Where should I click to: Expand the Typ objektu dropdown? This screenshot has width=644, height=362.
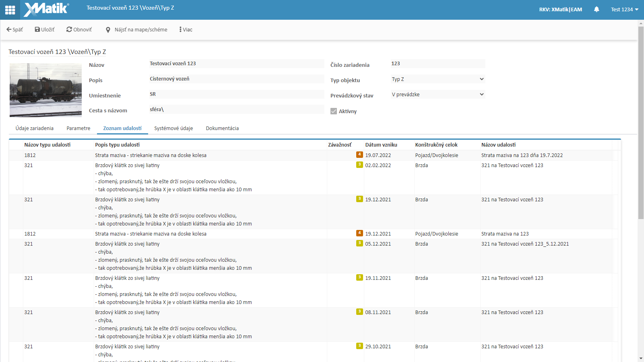[438, 79]
